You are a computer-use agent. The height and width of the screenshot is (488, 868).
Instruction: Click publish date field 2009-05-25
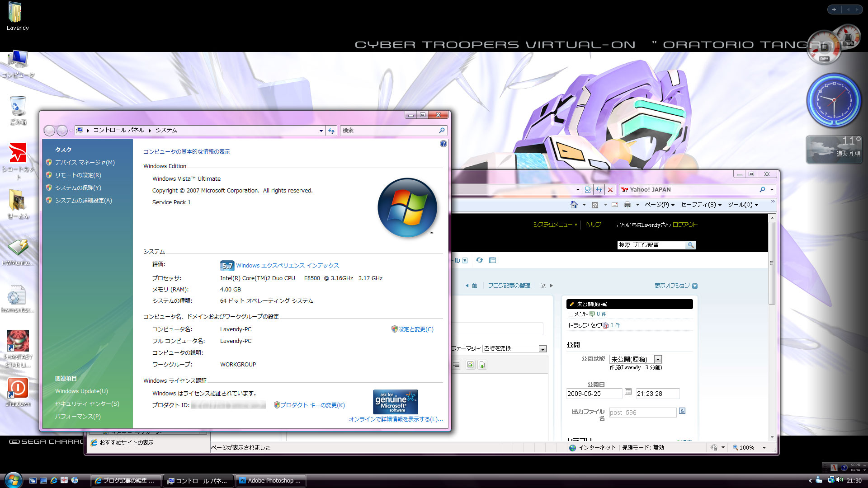click(x=594, y=394)
